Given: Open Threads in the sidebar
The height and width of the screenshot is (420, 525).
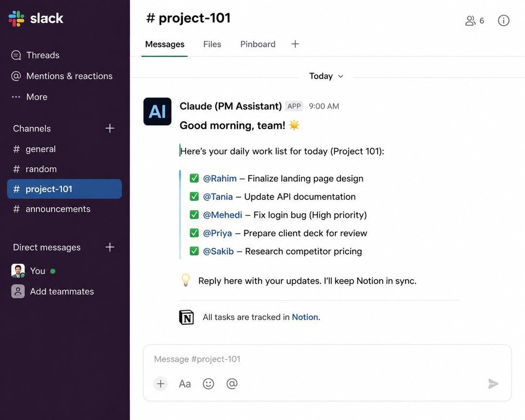Looking at the screenshot, I should coord(35,55).
